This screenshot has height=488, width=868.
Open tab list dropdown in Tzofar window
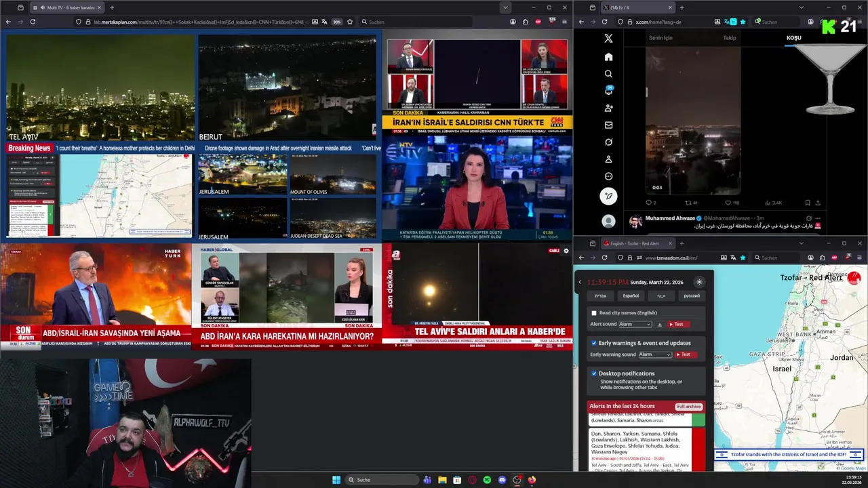[x=801, y=243]
